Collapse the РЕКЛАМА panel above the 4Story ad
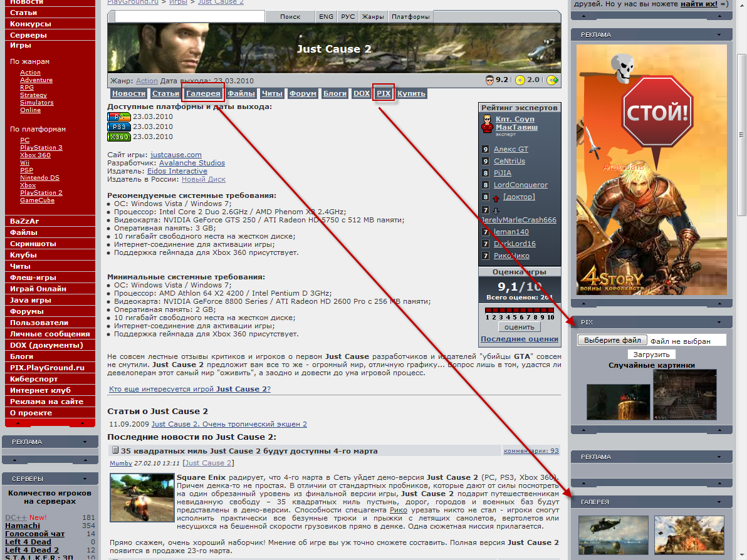The width and height of the screenshot is (747, 560). [x=719, y=34]
